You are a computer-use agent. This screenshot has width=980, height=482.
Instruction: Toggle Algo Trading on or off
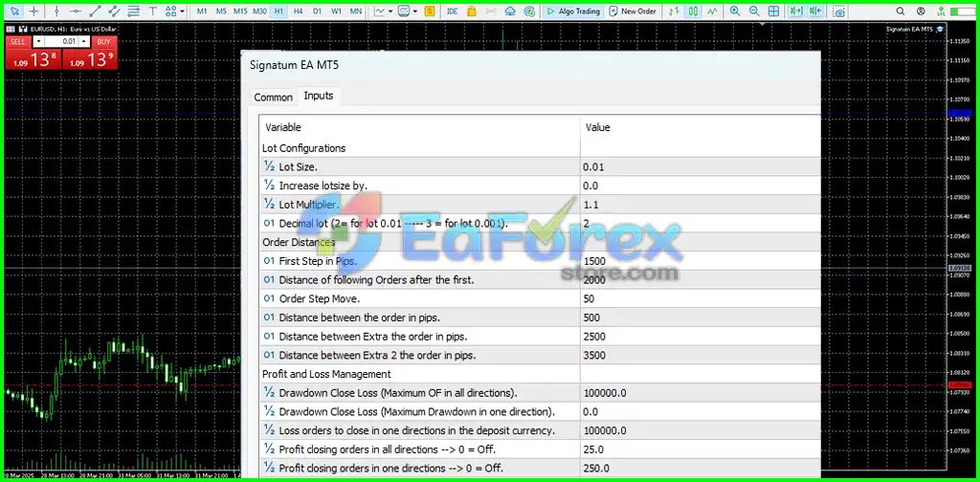[x=573, y=11]
